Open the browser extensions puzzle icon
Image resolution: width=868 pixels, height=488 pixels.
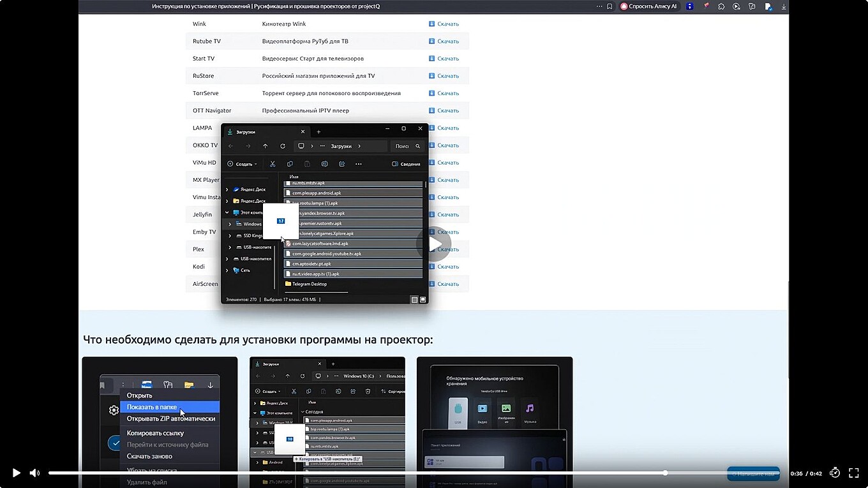coord(721,6)
